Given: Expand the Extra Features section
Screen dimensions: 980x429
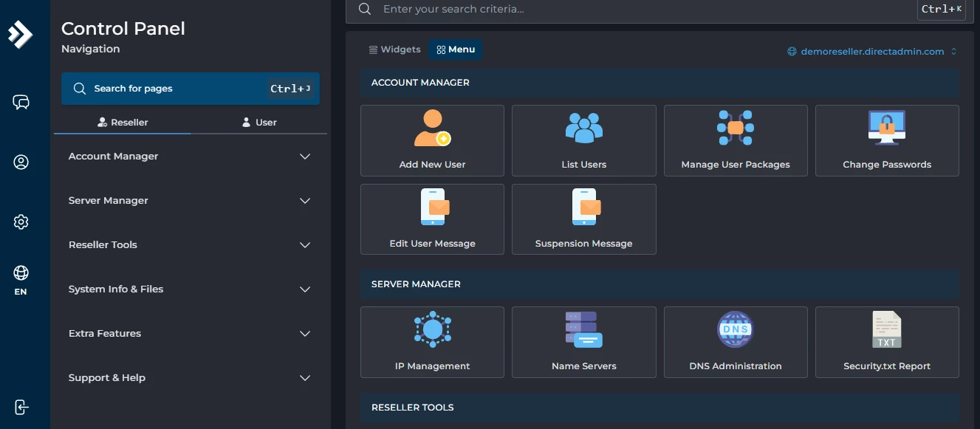Looking at the screenshot, I should 191,333.
